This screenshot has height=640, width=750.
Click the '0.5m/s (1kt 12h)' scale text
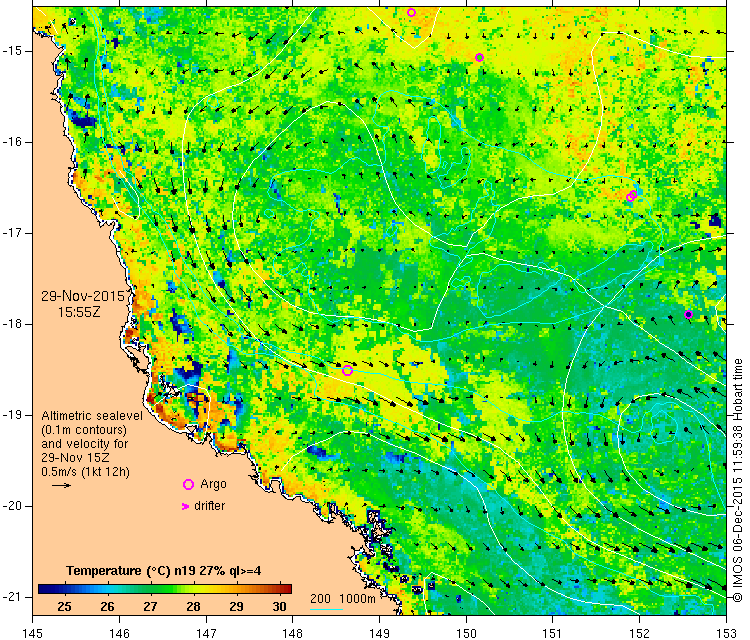click(x=86, y=472)
